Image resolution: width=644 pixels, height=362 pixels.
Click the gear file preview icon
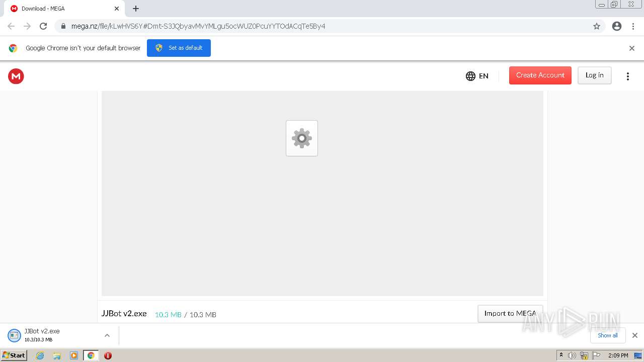click(302, 138)
